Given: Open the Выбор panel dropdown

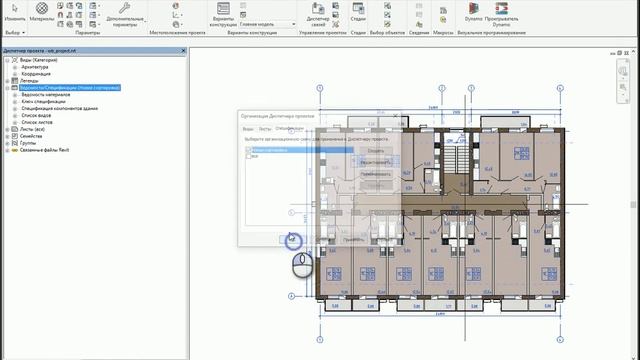Looking at the screenshot, I should pos(15,33).
